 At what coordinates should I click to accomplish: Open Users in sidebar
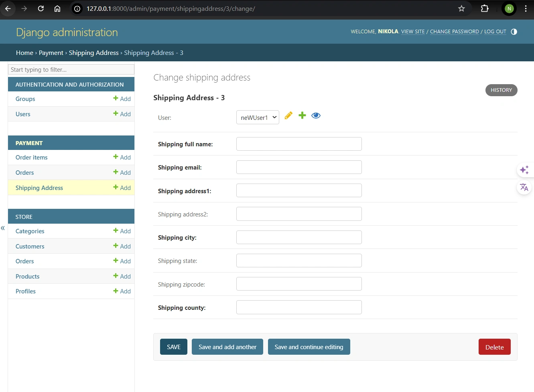pos(23,114)
